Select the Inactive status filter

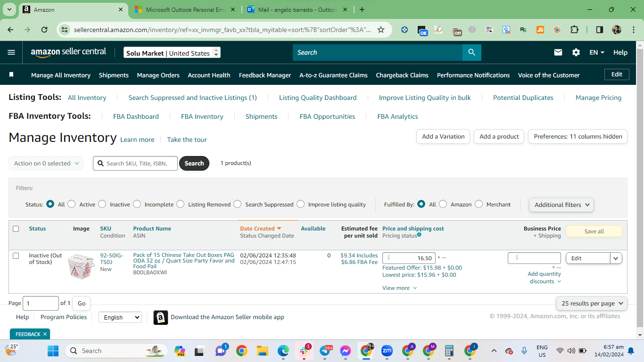[x=102, y=204]
